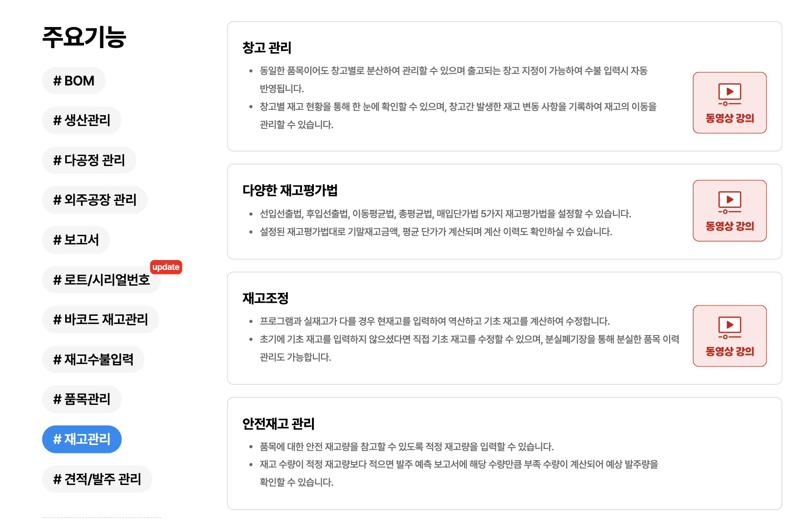Select the #다공정 관리 tag
812x520 pixels.
89,160
